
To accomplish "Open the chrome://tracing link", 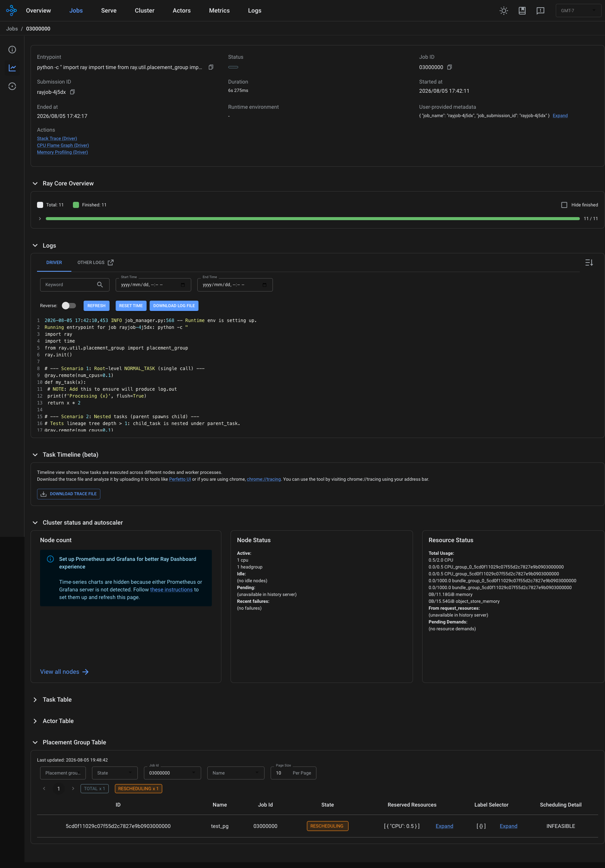I will pos(264,479).
